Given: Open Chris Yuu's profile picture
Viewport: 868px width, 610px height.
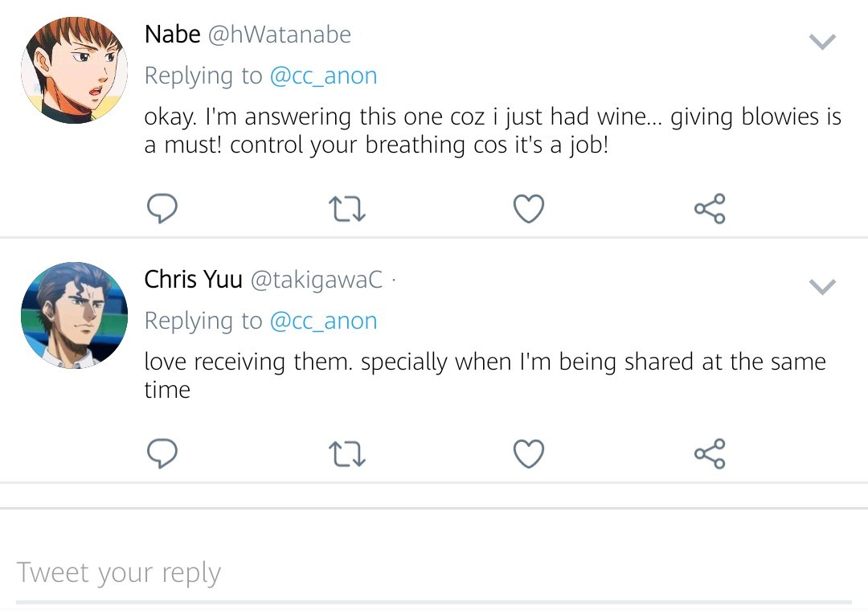Looking at the screenshot, I should pyautogui.click(x=74, y=315).
